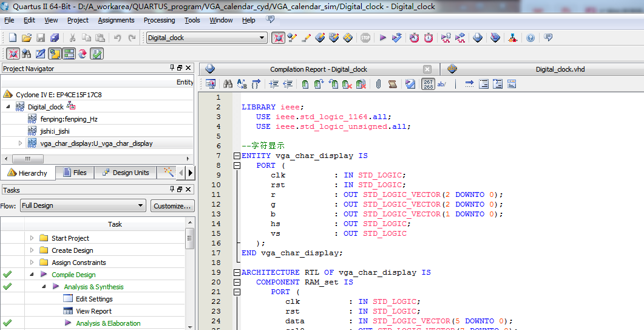Collapse the ENTITY vga_char_display code fold
644x330 pixels.
[237, 156]
